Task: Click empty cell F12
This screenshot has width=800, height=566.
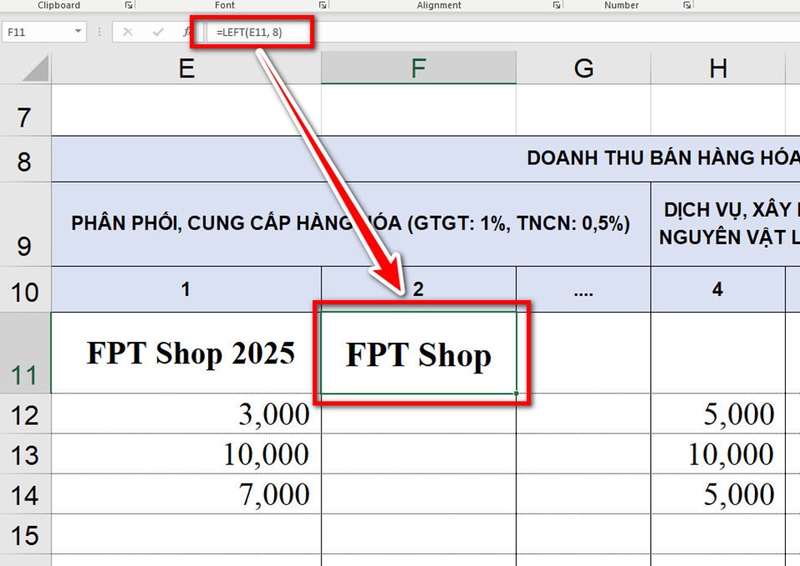Action: pyautogui.click(x=419, y=414)
